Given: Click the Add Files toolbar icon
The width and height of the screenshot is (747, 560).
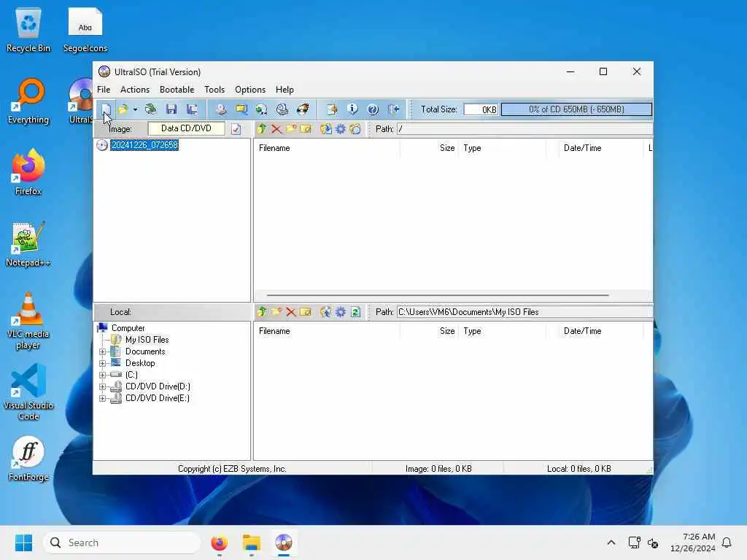Looking at the screenshot, I should pos(332,109).
